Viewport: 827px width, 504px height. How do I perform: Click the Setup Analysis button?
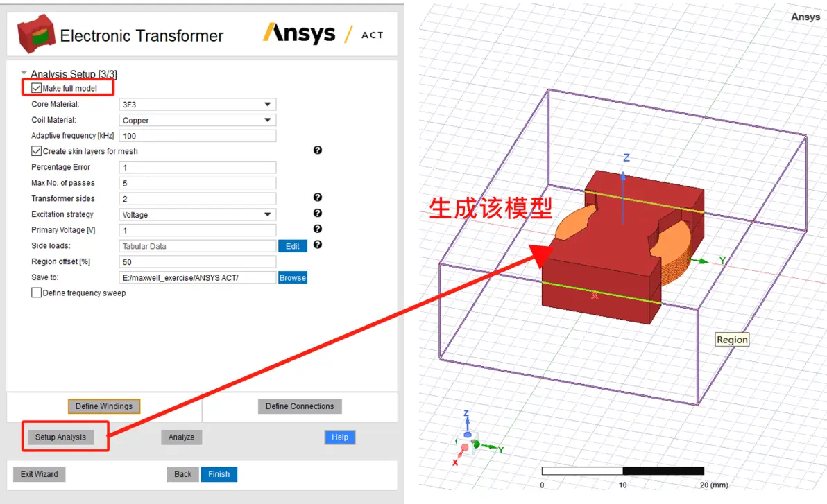click(x=60, y=437)
